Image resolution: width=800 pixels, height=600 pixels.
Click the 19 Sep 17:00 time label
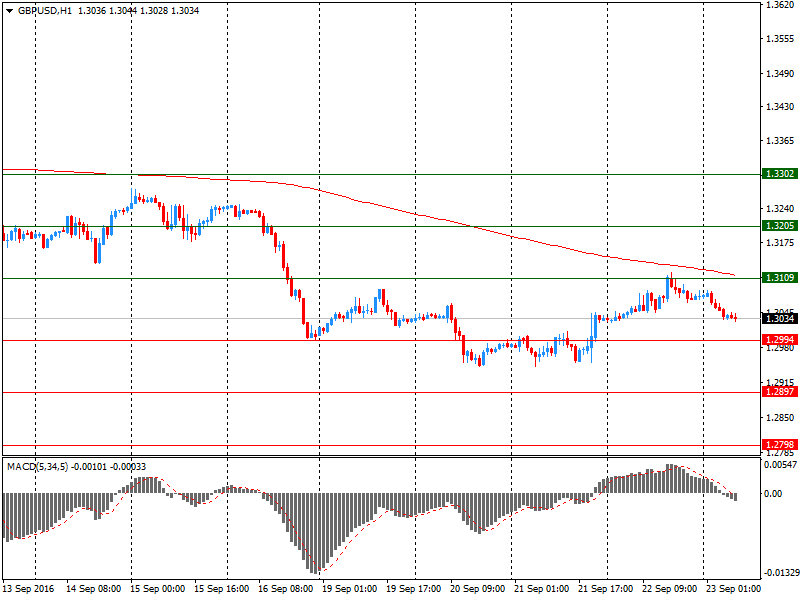[x=414, y=589]
